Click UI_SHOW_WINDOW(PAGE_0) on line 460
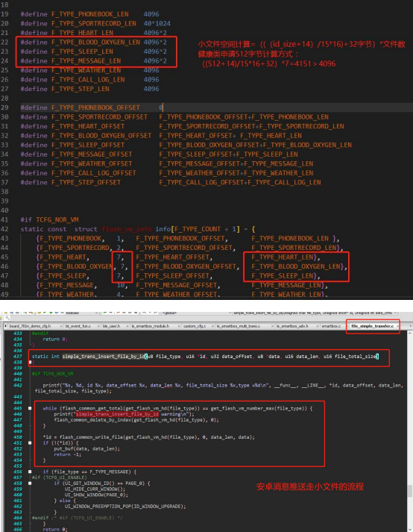413x532 pixels. click(x=96, y=495)
